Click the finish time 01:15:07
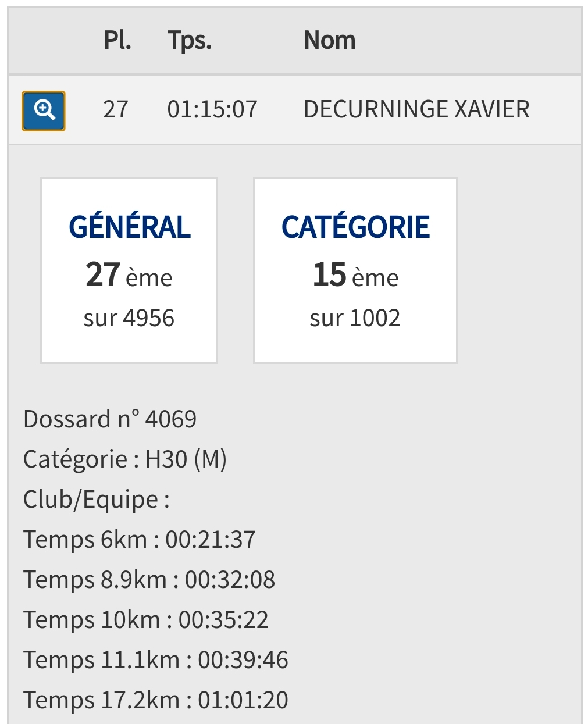 212,109
